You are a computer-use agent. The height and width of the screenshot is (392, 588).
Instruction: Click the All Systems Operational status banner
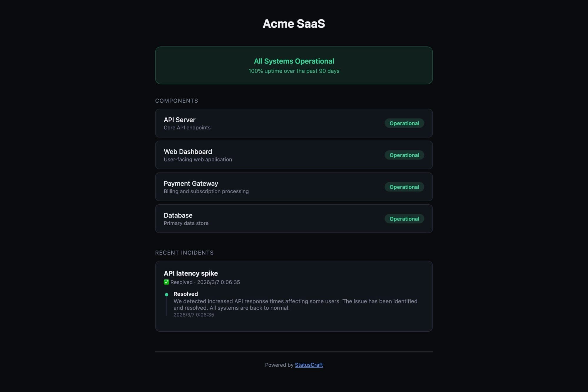click(x=294, y=65)
